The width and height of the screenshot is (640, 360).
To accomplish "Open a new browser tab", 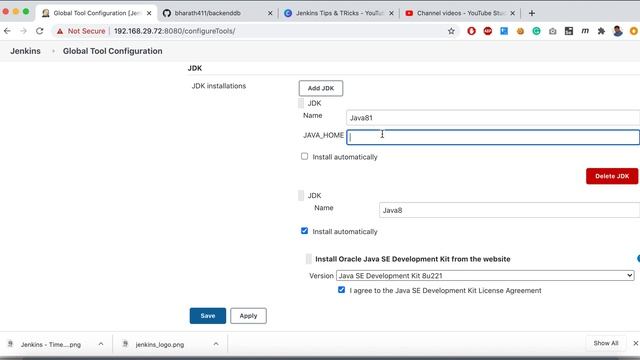I will point(532,13).
